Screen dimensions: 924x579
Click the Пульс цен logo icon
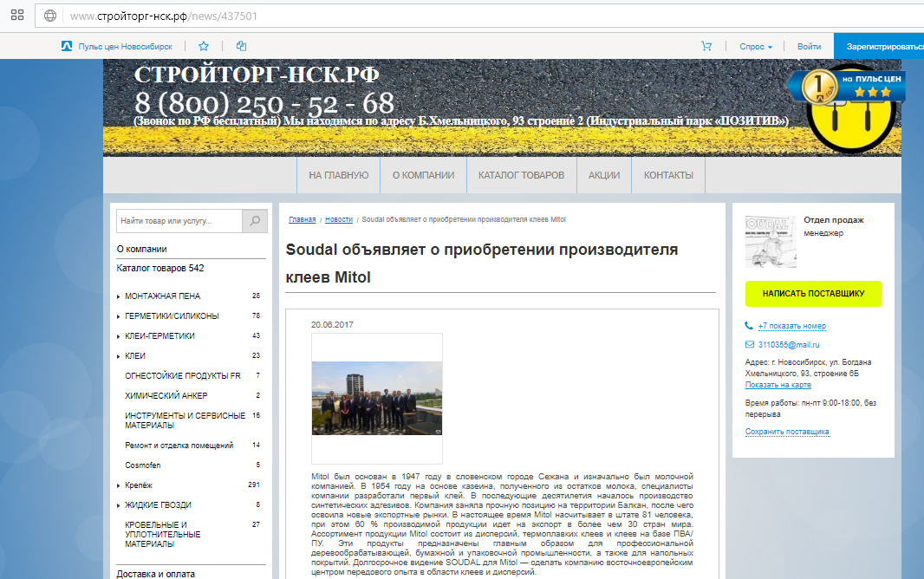pos(67,46)
